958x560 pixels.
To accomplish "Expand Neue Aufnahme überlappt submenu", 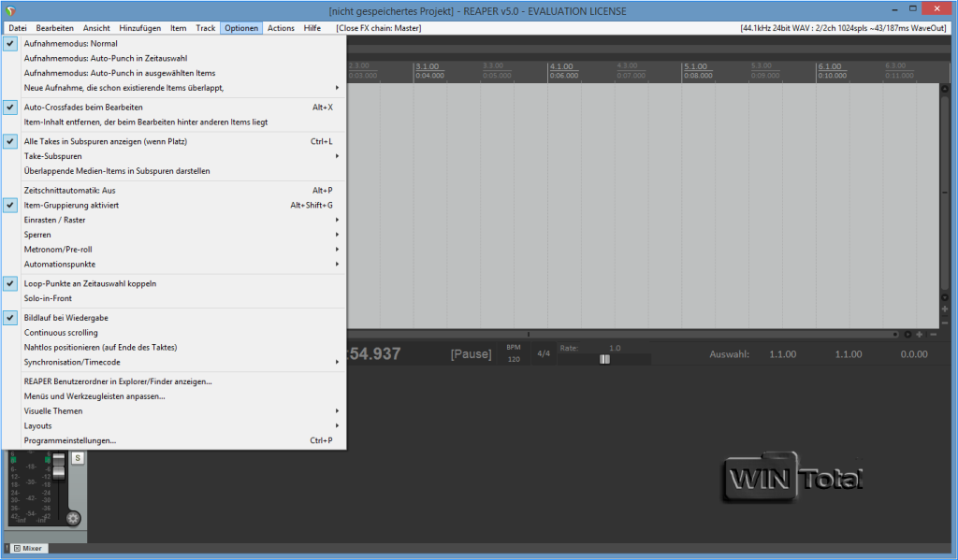I will pos(174,87).
